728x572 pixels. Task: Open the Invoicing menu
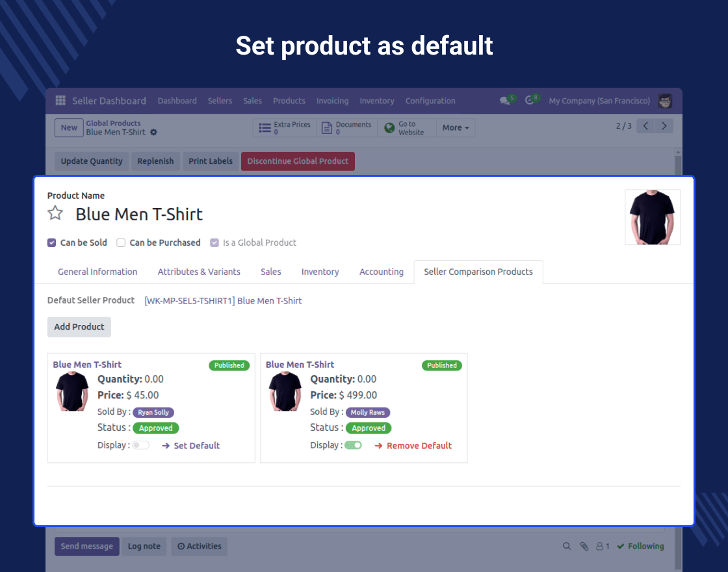(x=332, y=101)
